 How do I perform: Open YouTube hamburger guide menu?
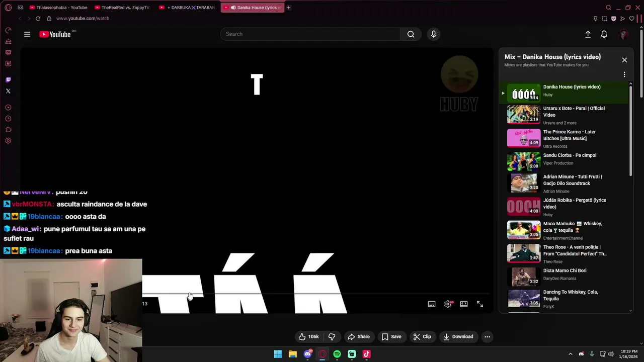[x=27, y=34]
